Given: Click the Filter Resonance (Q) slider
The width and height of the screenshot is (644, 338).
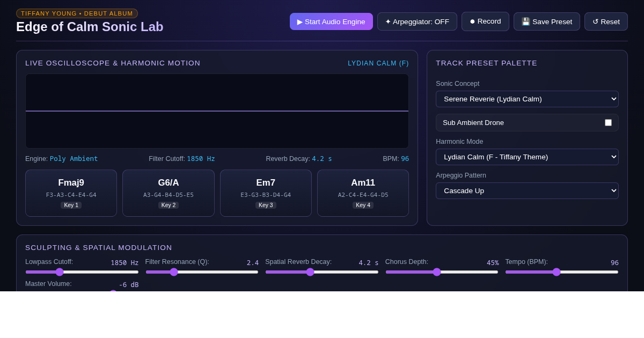Looking at the screenshot, I should [x=202, y=272].
